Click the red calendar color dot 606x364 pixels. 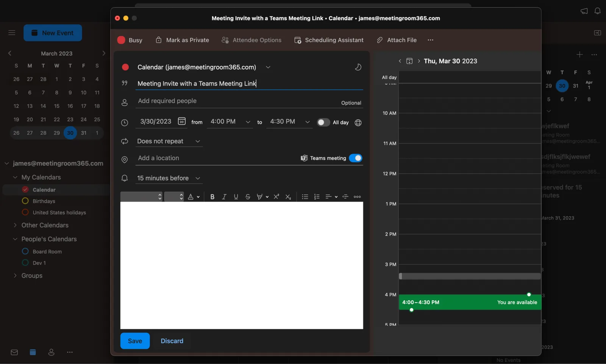(125, 67)
